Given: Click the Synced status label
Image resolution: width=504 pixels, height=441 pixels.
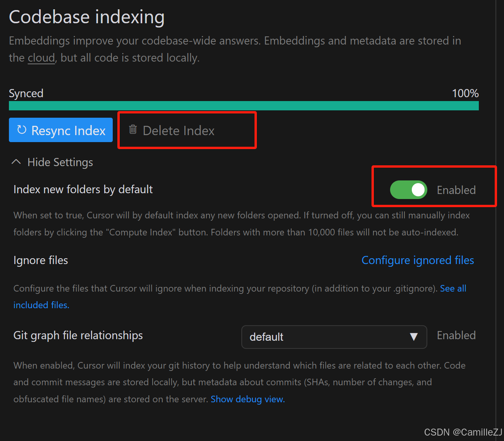Looking at the screenshot, I should pyautogui.click(x=26, y=93).
